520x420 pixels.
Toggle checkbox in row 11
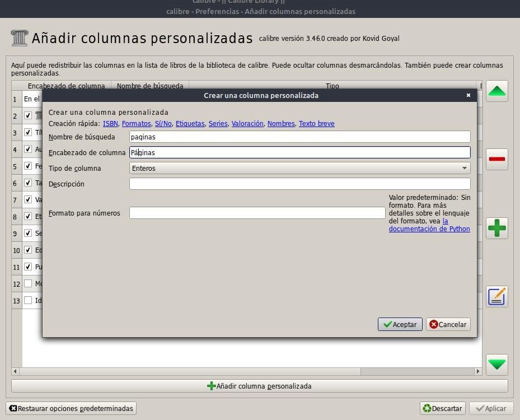(x=28, y=267)
